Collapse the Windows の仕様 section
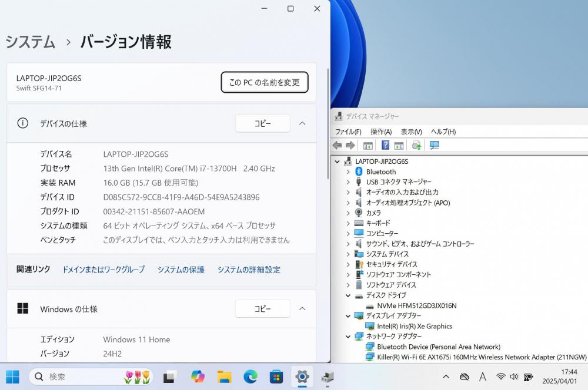 [x=302, y=309]
